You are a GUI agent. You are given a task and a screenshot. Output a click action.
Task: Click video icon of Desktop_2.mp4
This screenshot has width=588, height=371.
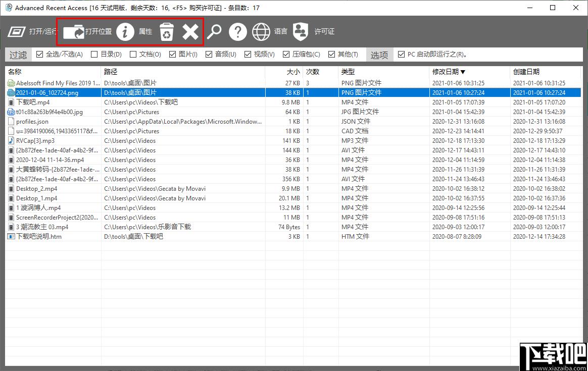(x=11, y=188)
